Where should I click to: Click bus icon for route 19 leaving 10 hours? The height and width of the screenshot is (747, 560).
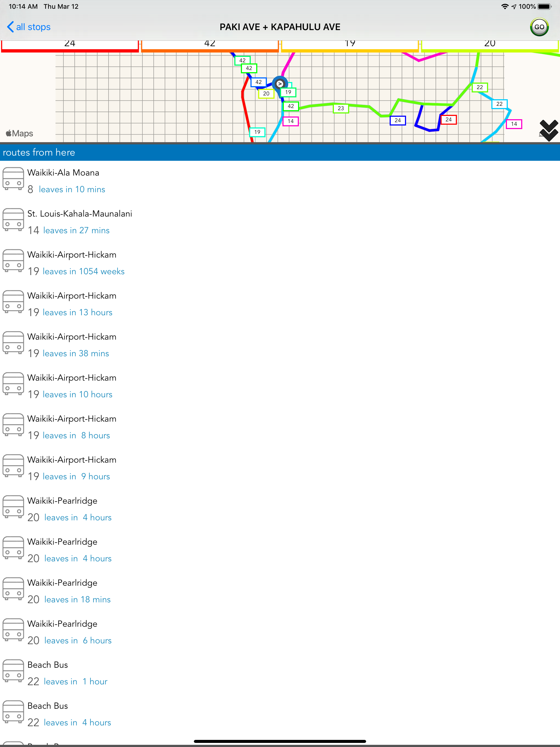click(13, 384)
